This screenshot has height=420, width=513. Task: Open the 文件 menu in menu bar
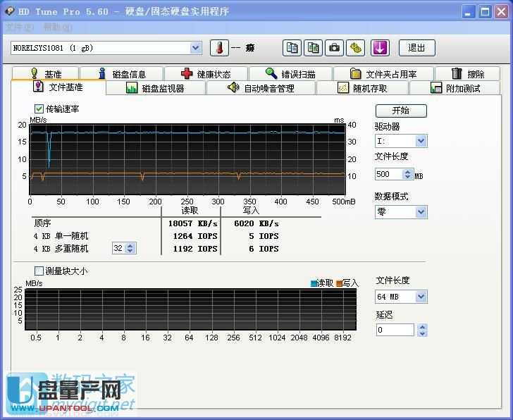click(19, 27)
